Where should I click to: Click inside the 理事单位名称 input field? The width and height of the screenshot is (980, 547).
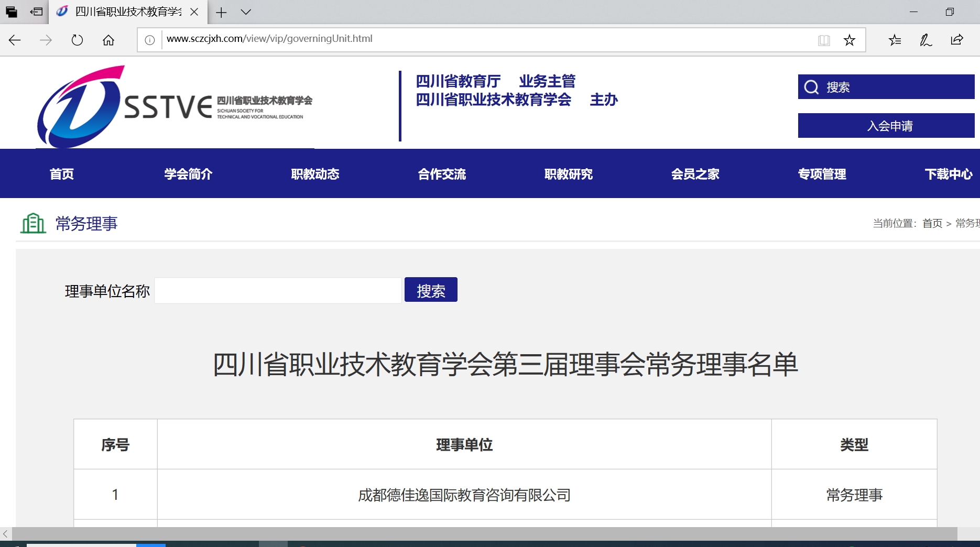point(278,290)
